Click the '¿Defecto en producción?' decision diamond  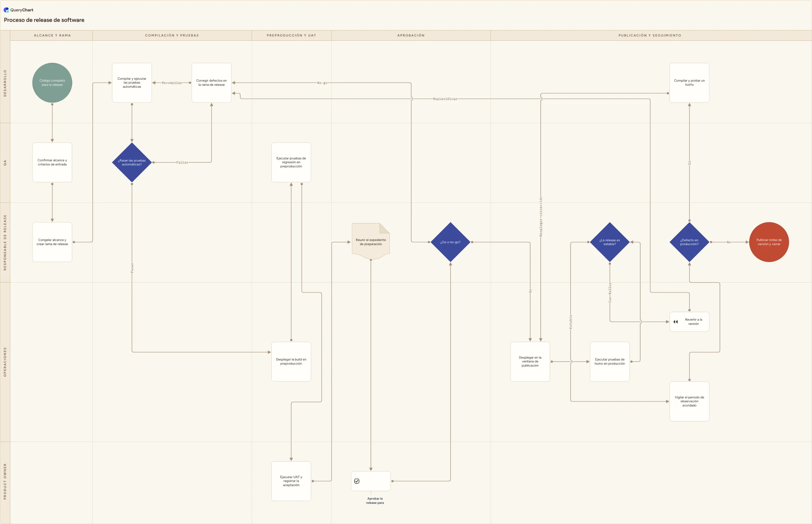(x=689, y=242)
